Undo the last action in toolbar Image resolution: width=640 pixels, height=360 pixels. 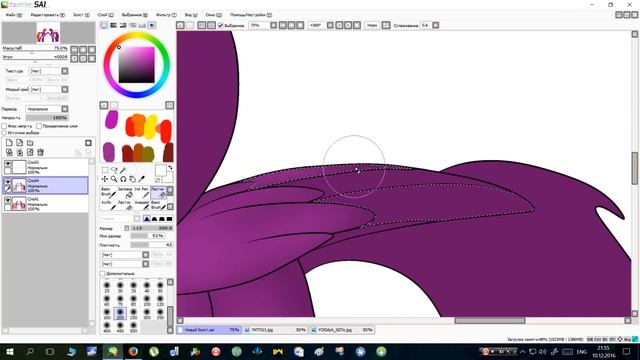tap(180, 25)
